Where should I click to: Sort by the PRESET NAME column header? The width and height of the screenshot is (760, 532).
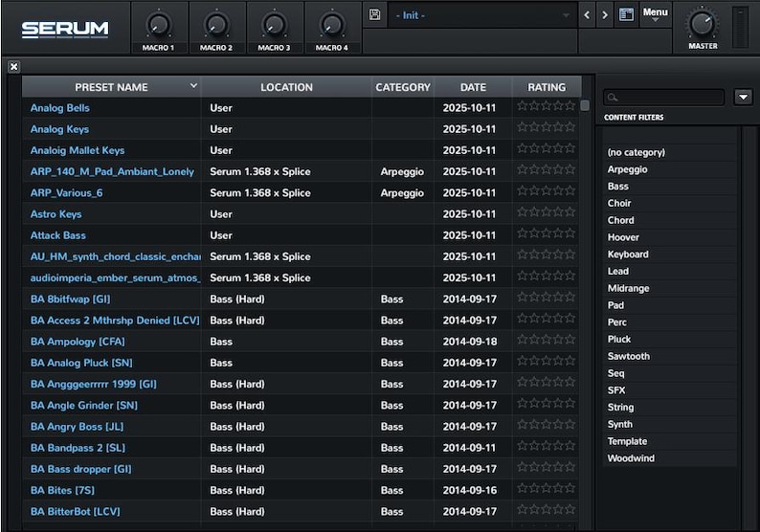click(x=111, y=87)
